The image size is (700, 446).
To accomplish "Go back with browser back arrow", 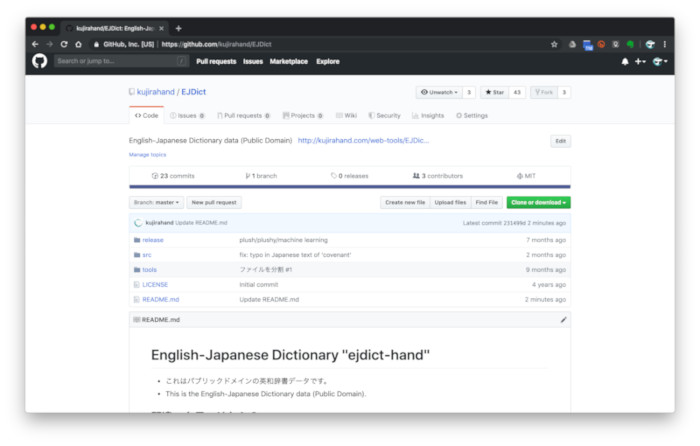I will (35, 44).
